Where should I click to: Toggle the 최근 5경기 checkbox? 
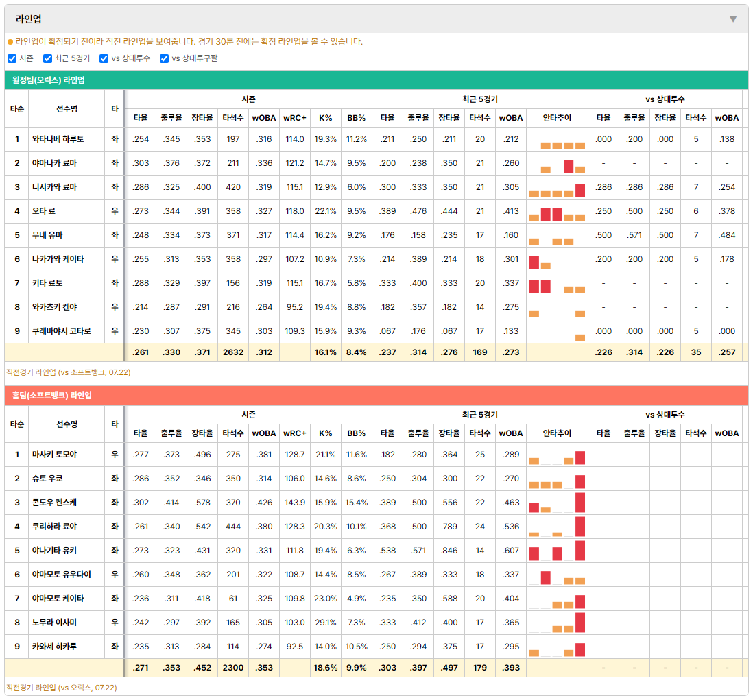[x=47, y=58]
